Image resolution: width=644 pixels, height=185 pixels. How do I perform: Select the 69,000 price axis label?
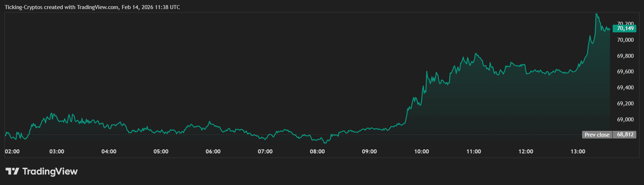click(x=625, y=120)
